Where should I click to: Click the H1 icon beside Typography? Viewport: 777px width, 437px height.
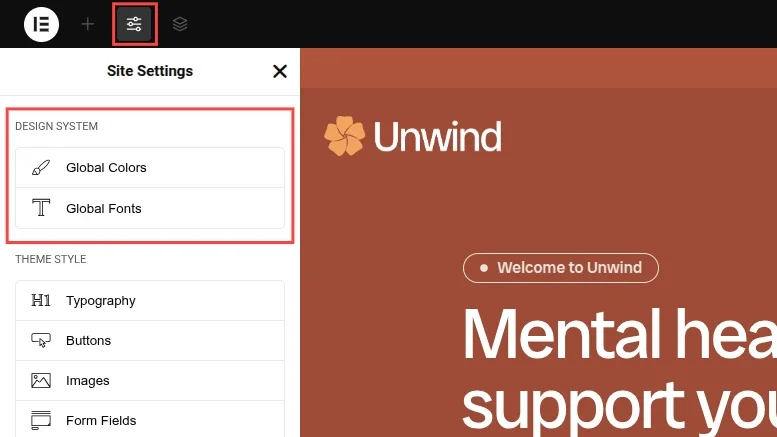pyautogui.click(x=41, y=300)
